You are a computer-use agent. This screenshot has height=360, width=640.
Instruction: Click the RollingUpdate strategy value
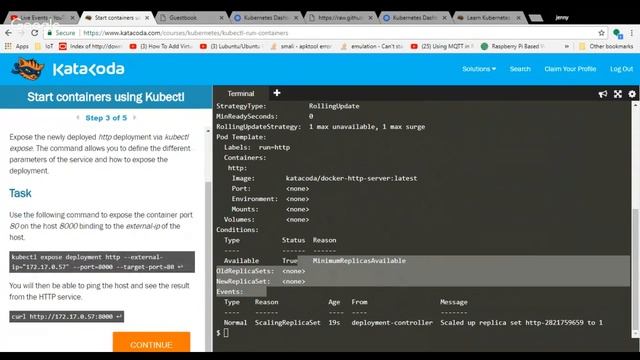coord(334,106)
